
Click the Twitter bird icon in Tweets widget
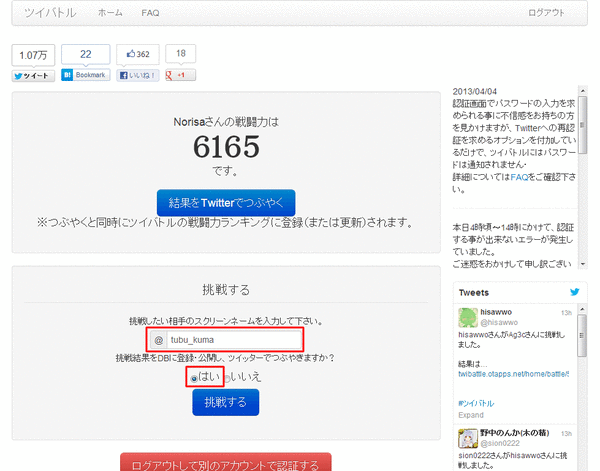[575, 292]
